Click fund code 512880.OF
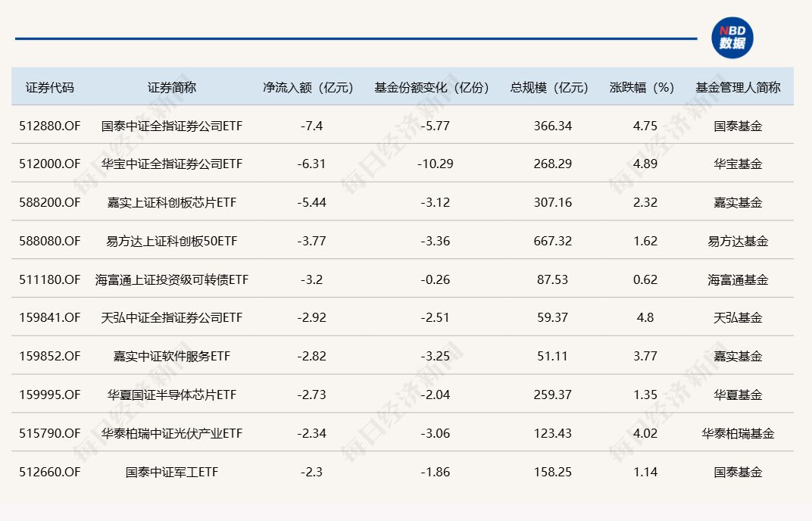The height and width of the screenshot is (521, 812). click(50, 126)
